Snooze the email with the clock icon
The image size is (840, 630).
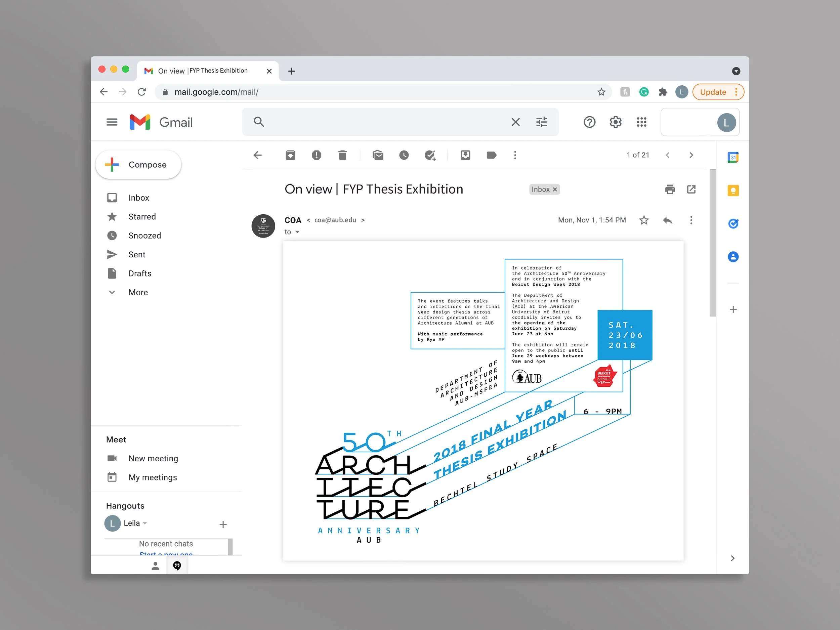coord(404,155)
